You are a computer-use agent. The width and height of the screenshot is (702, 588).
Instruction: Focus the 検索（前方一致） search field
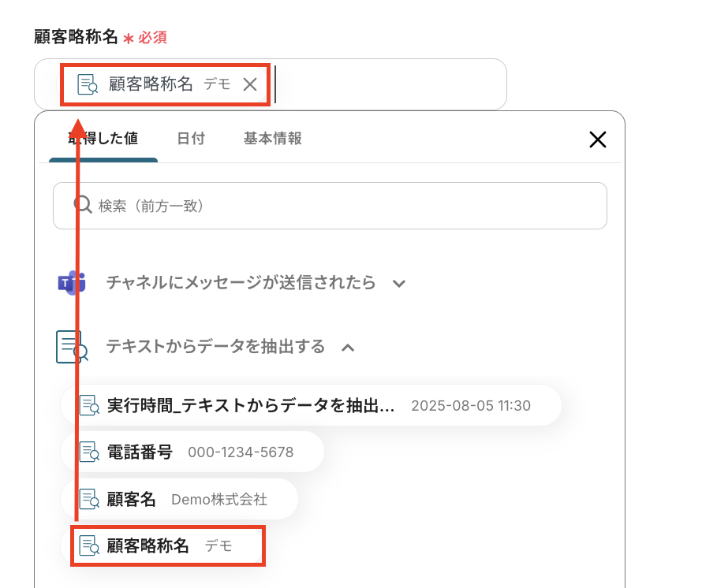tap(330, 206)
